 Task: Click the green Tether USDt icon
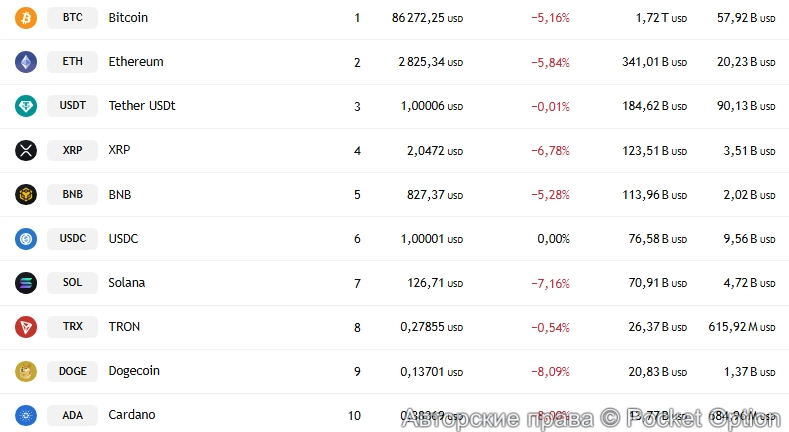26,106
